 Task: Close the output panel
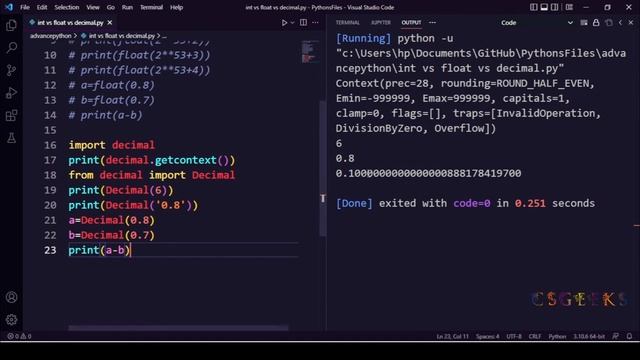pyautogui.click(x=631, y=23)
